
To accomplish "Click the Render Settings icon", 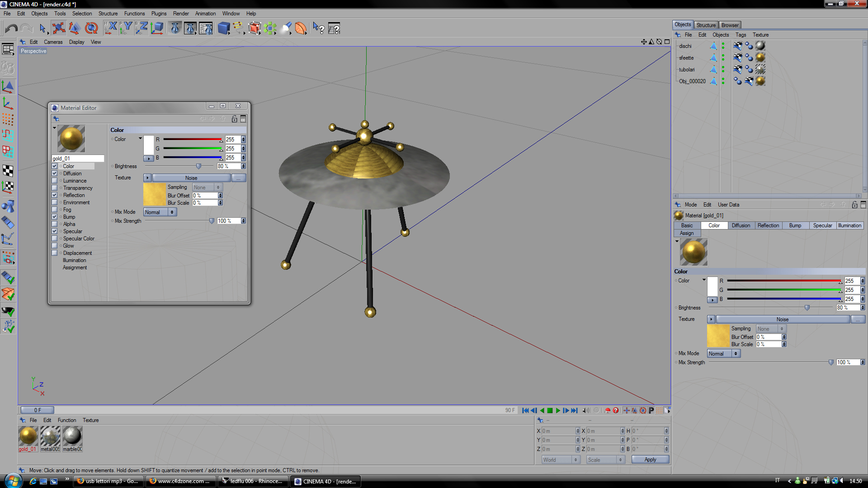I will tap(206, 28).
